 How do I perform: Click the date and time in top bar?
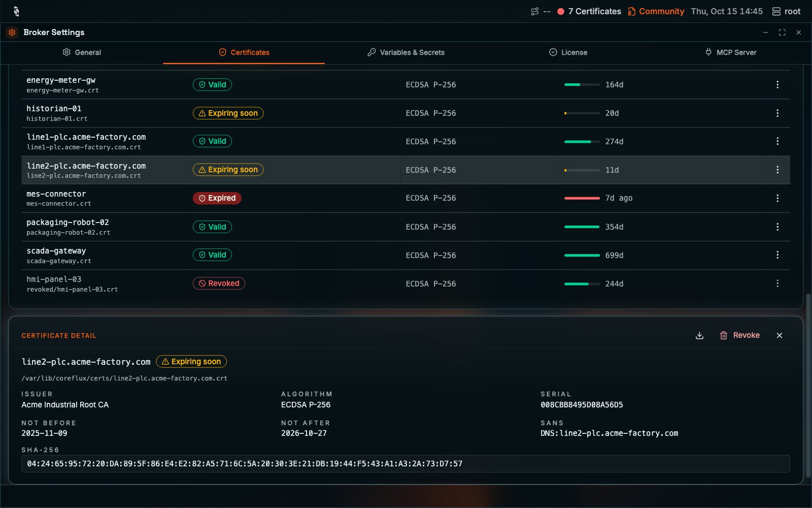(727, 11)
